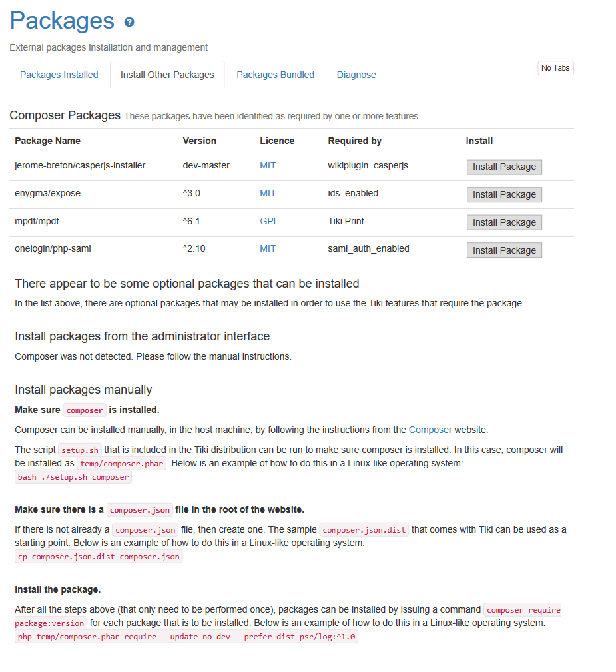Switch to the Packages Installed tab
This screenshot has width=616, height=672.
click(x=59, y=75)
